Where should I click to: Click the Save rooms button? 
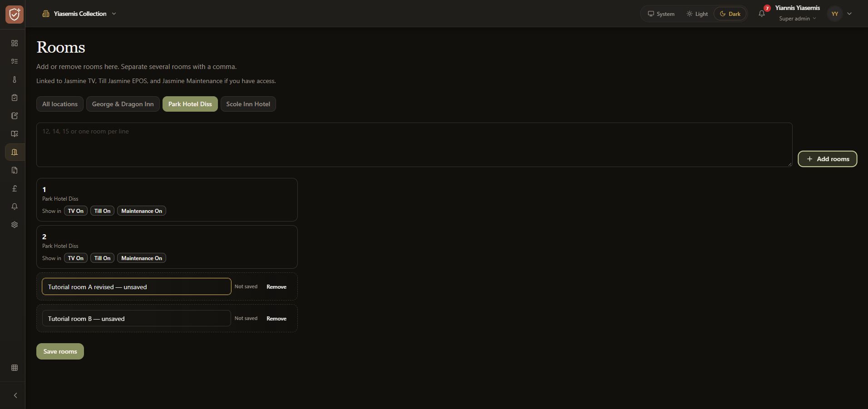pos(60,351)
